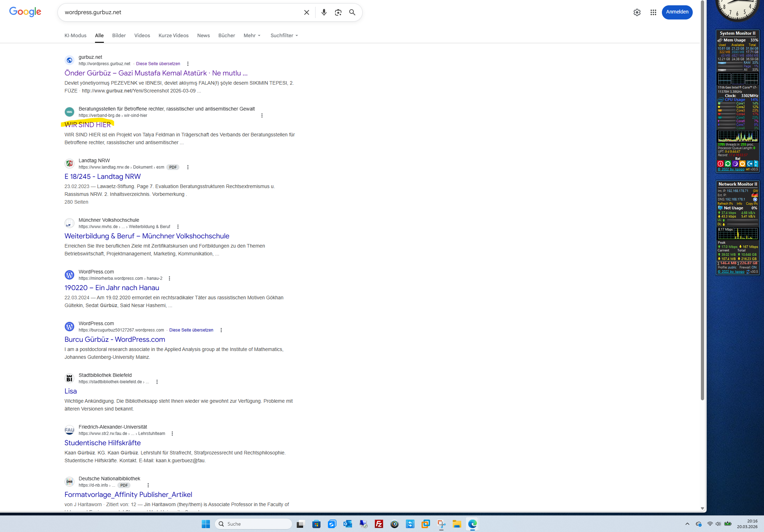Click Copy IPs in Network Monitor

752,204
